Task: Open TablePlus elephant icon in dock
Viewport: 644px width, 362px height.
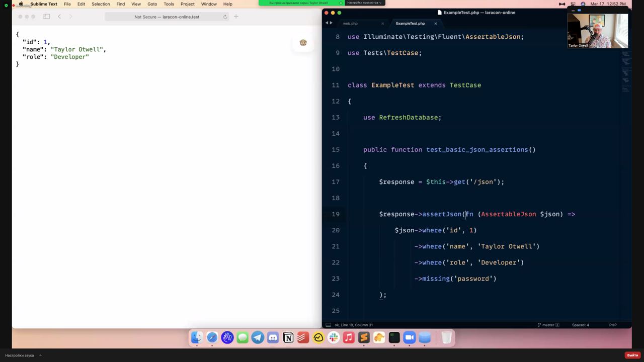Action: 379,338
